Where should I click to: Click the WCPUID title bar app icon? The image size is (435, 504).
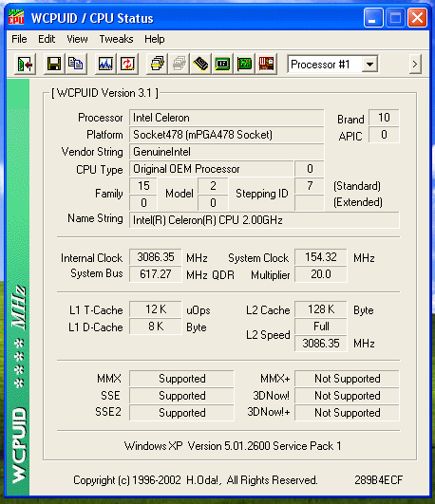(x=16, y=17)
